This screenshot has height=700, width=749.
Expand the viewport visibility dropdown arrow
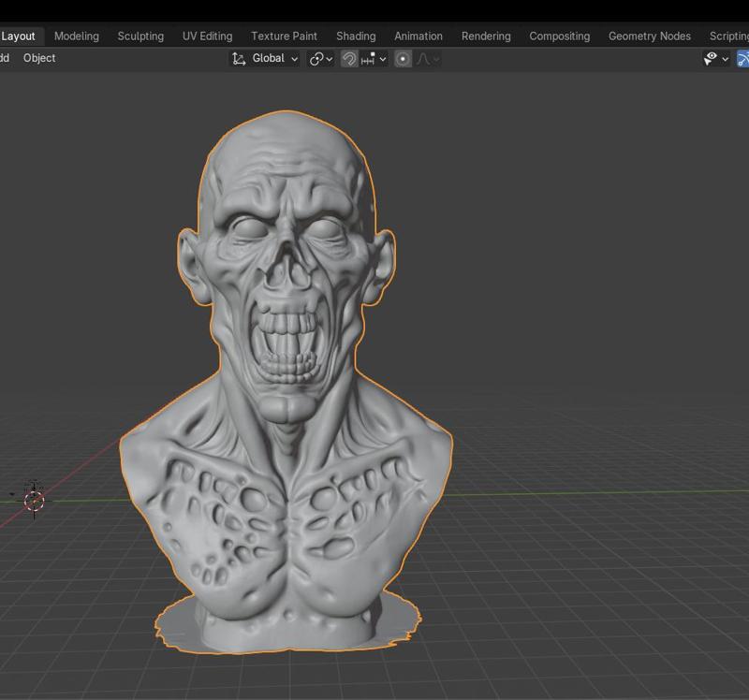(726, 59)
